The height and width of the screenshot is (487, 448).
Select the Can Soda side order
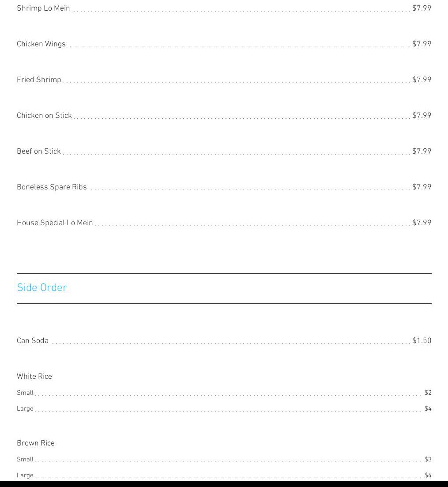tap(33, 340)
